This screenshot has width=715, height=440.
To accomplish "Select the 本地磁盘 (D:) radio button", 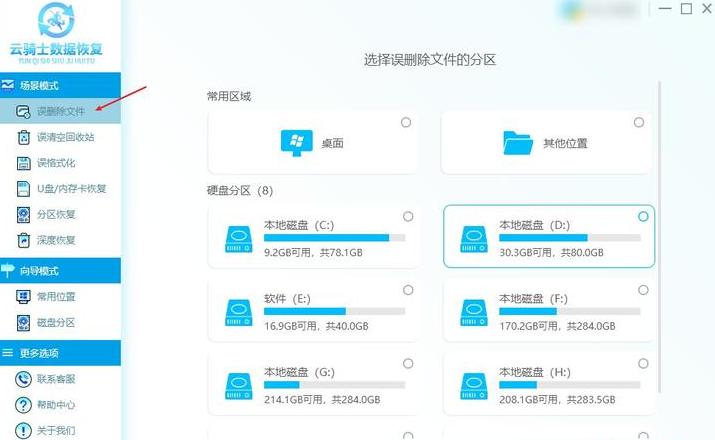I will point(643,216).
